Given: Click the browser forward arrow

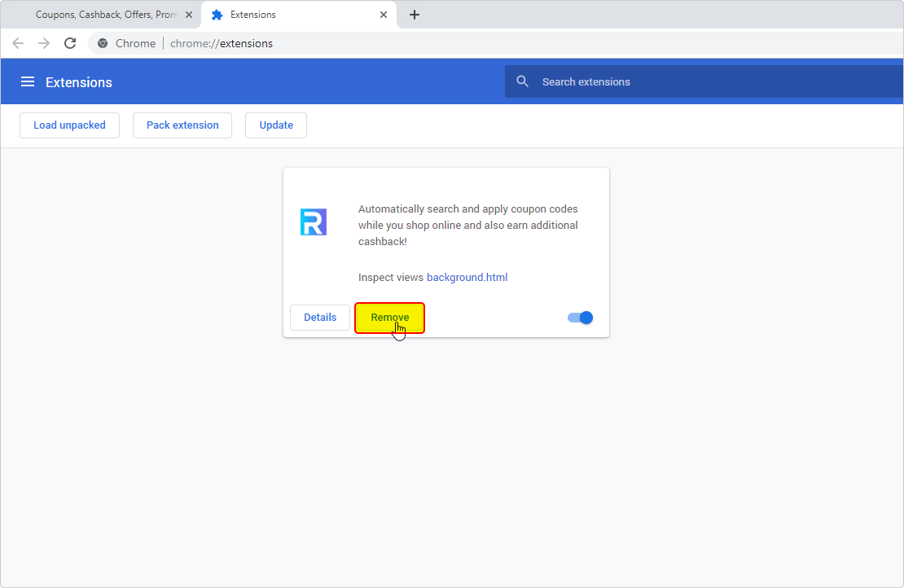Looking at the screenshot, I should point(44,43).
